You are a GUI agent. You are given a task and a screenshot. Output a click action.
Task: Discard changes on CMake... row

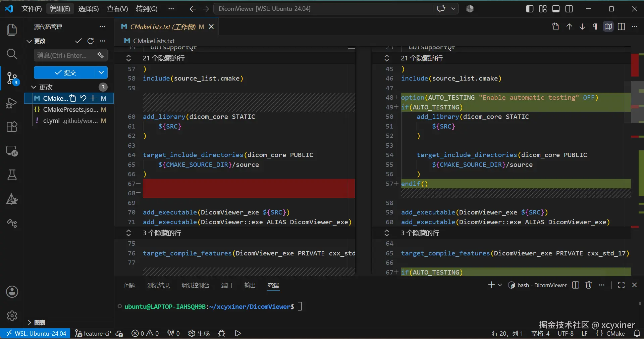click(83, 98)
